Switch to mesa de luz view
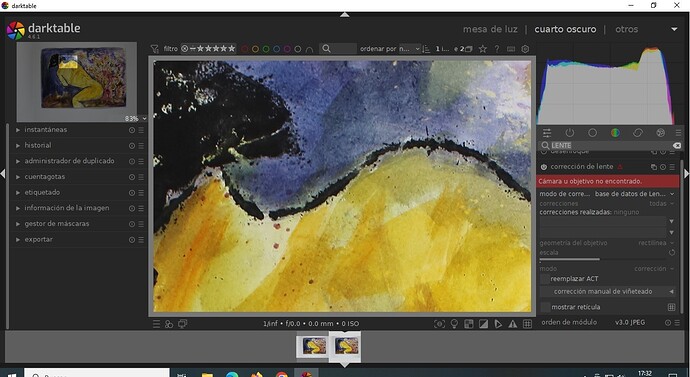 (490, 29)
